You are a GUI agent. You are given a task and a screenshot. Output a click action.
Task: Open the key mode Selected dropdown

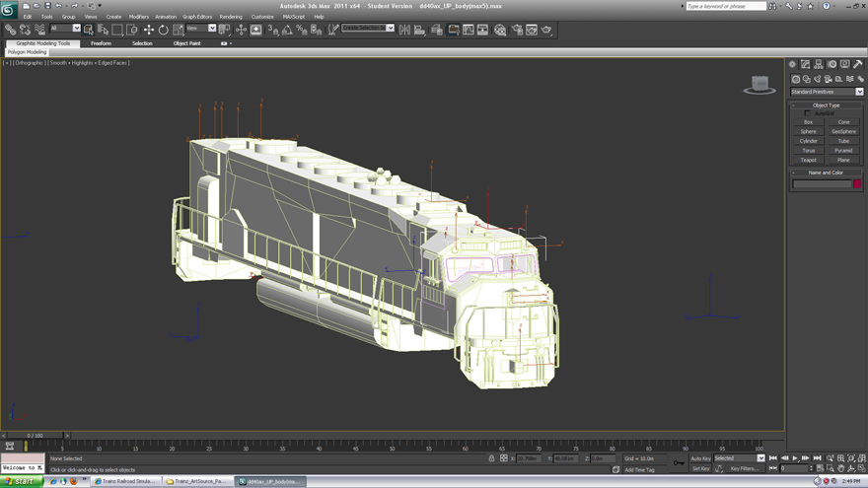point(739,458)
